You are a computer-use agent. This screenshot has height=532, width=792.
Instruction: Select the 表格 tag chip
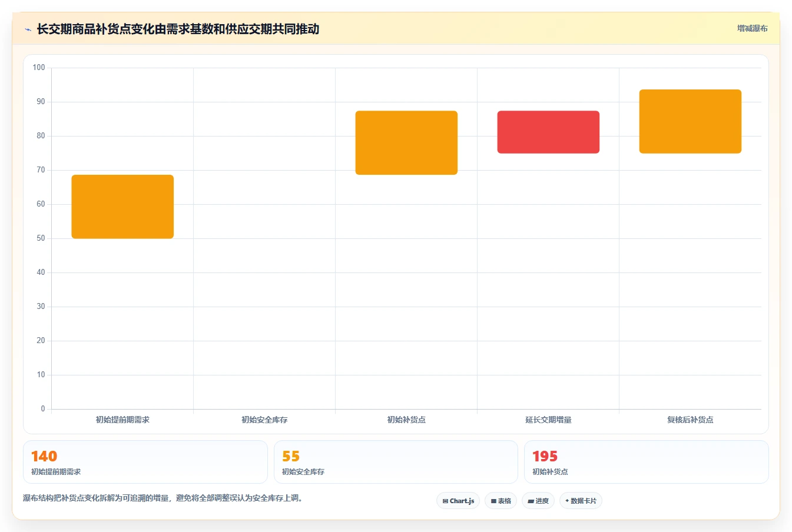click(501, 501)
